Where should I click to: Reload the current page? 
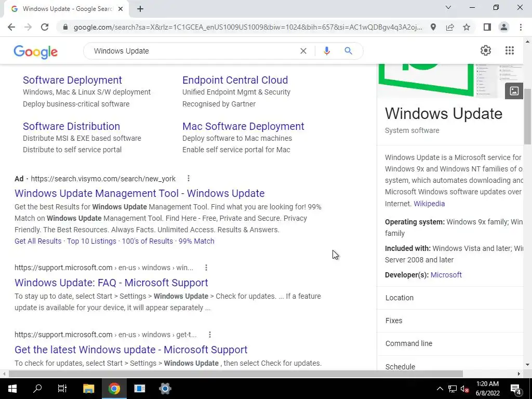[x=45, y=27]
